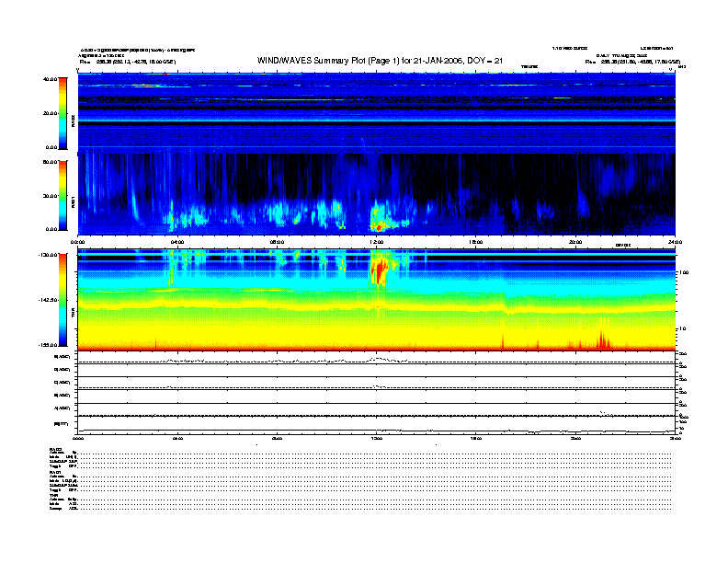Image resolution: width=728 pixels, height=563 pixels.
Task: Click the -142.50 color scale label
Action: point(48,300)
